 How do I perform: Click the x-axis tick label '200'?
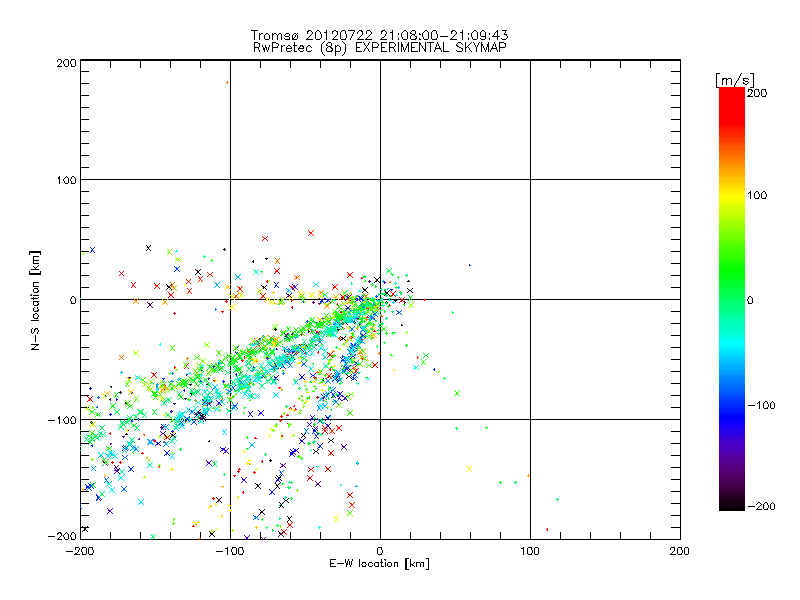680,551
